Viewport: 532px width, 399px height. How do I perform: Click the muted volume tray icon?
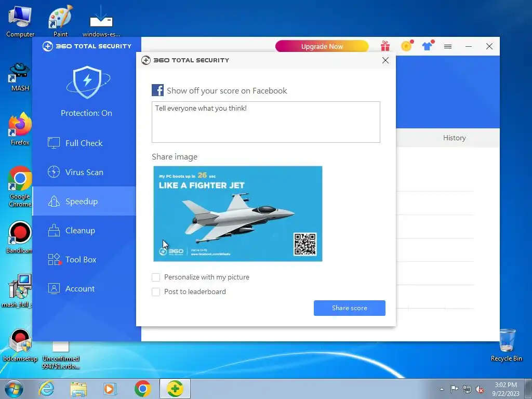[480, 390]
